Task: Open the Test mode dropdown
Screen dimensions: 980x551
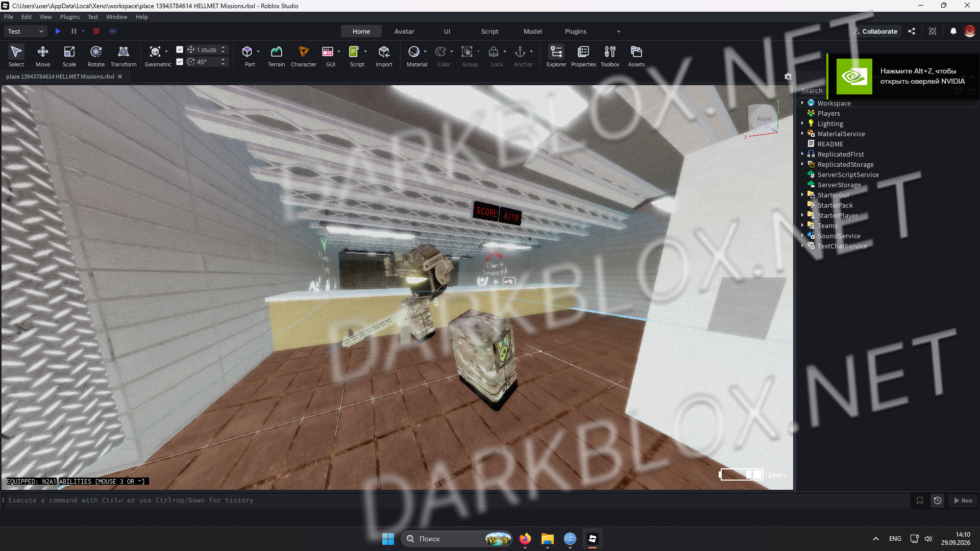Action: [x=26, y=31]
